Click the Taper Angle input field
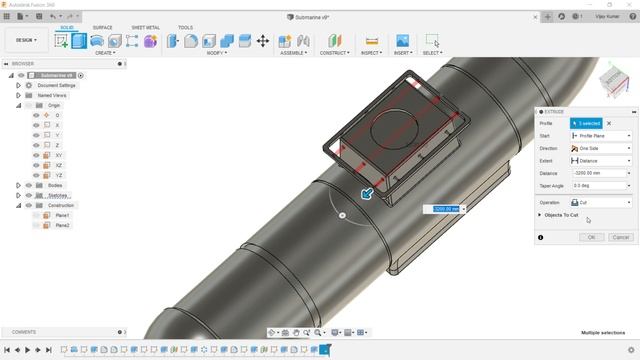 point(598,186)
